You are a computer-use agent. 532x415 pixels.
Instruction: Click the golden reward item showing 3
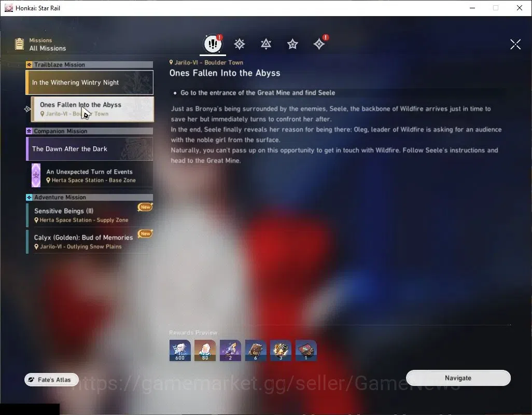281,351
